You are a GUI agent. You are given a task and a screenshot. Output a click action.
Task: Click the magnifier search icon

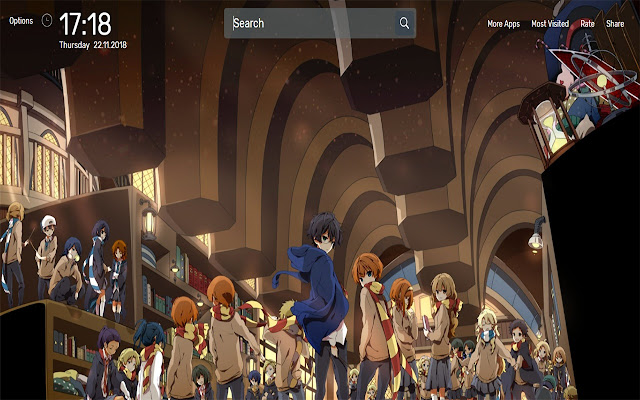[x=404, y=23]
